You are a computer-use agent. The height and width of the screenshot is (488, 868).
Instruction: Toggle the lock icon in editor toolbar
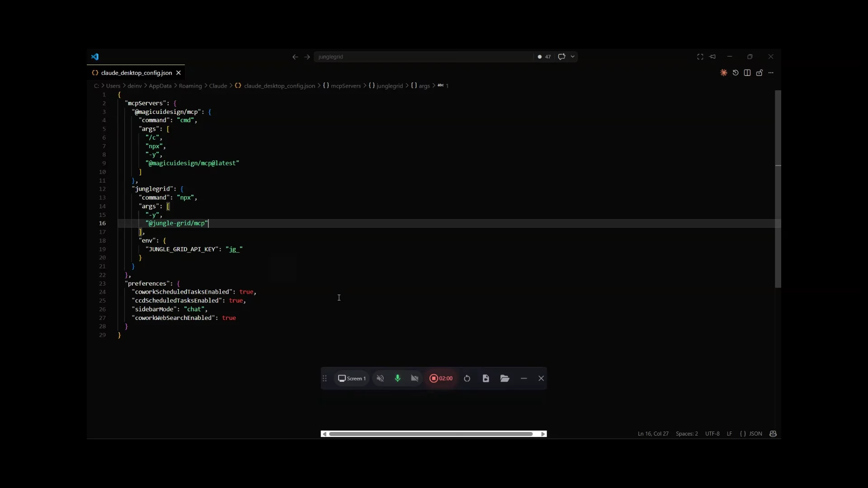tap(759, 73)
